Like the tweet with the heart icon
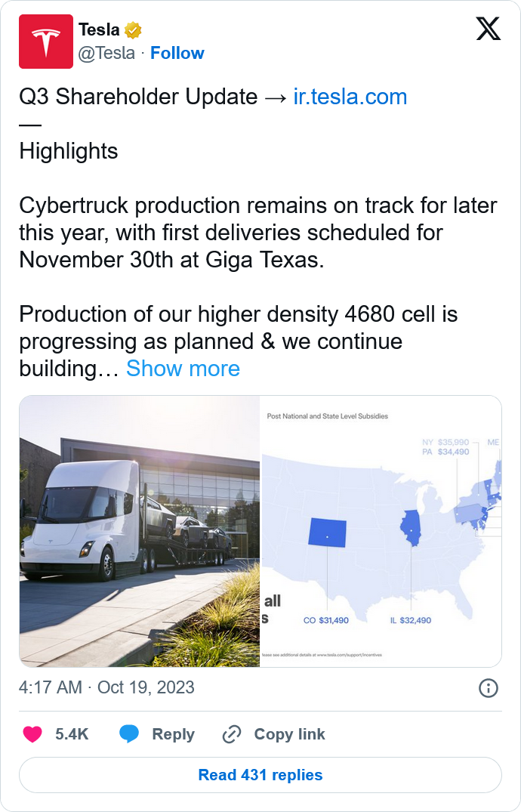 coord(32,734)
